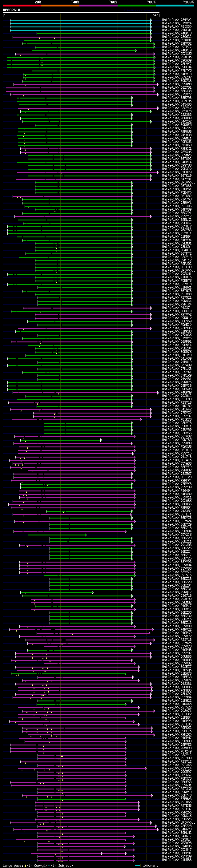Select the UniRef100_A2SY15 label
Viewport: 197px width, 868px height.
pos(177,454)
